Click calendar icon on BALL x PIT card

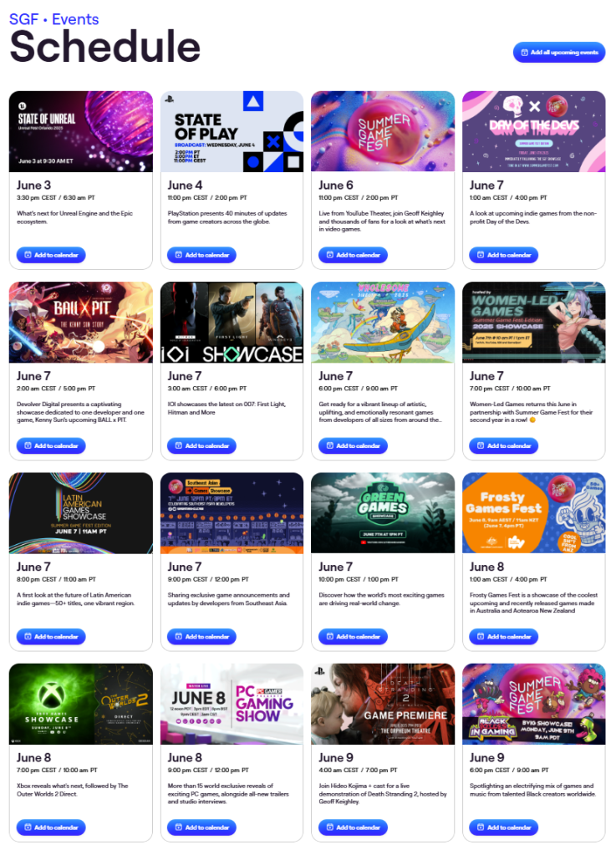pos(28,445)
